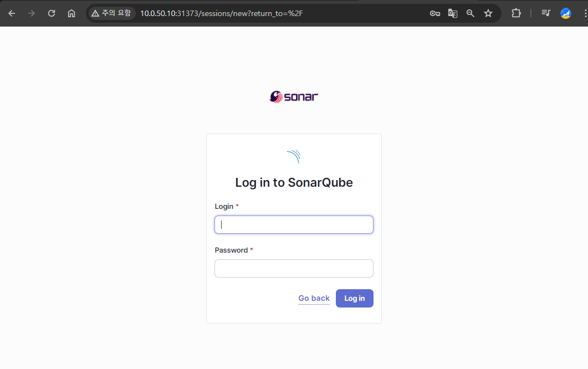Open the extensions puzzle icon

tap(516, 13)
